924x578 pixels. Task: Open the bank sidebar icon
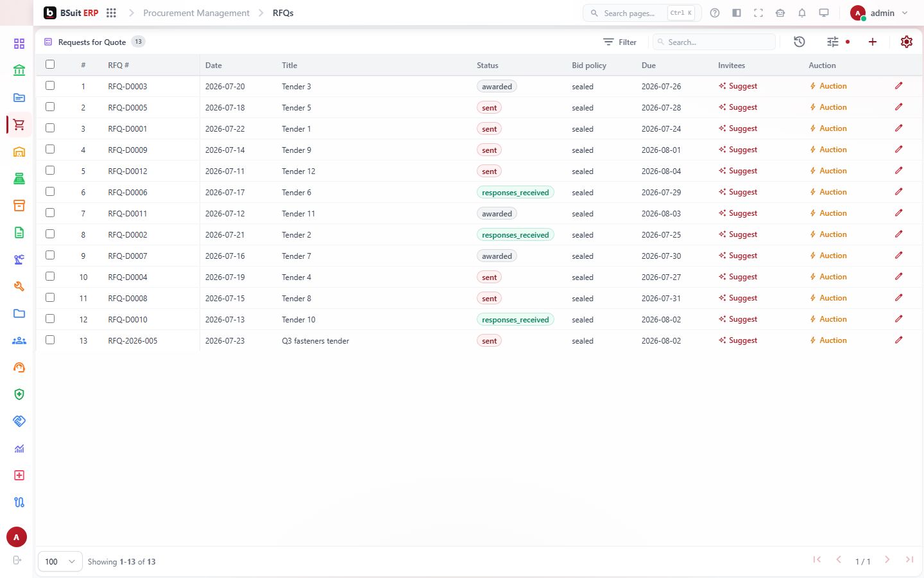19,71
